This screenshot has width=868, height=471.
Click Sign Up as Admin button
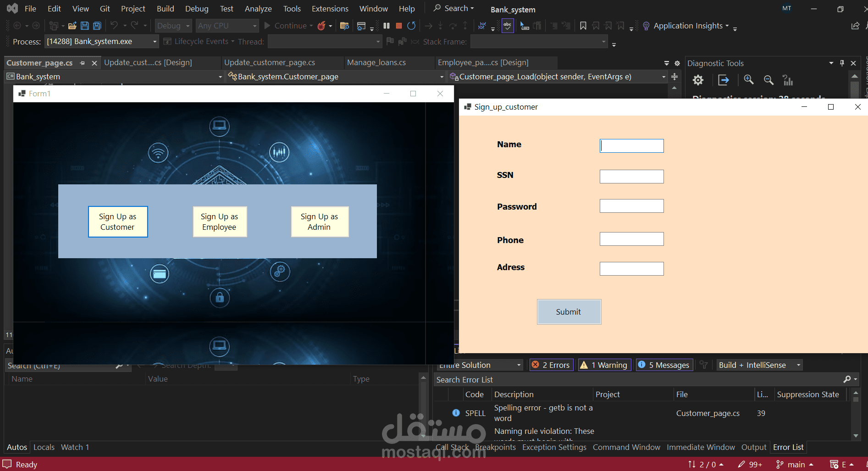320,222
